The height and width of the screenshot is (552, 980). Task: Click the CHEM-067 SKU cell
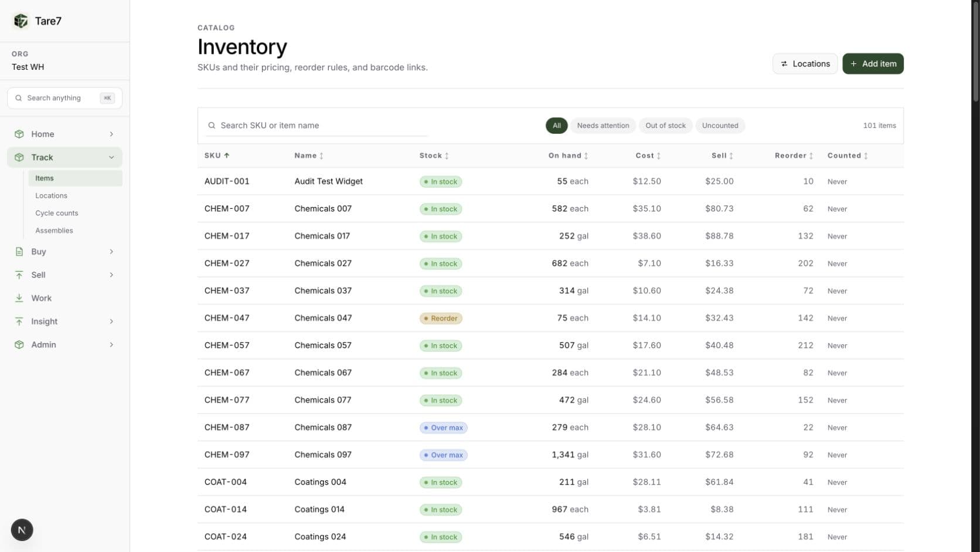[227, 372]
